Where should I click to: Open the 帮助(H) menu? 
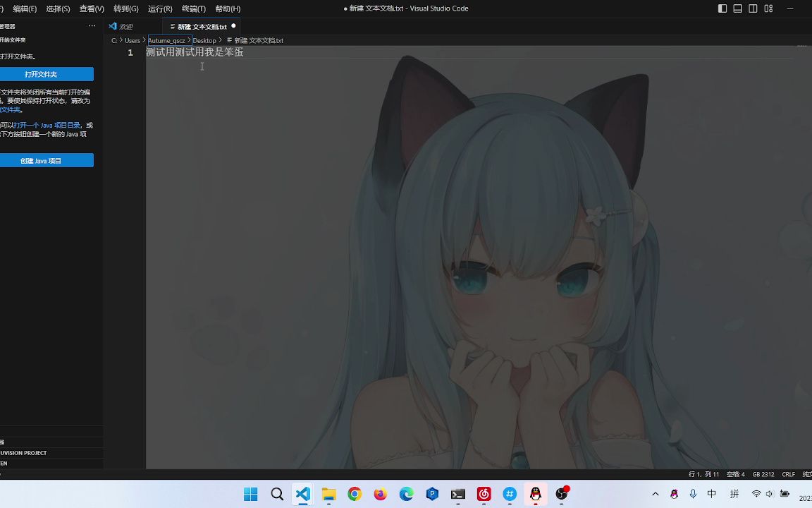click(228, 8)
